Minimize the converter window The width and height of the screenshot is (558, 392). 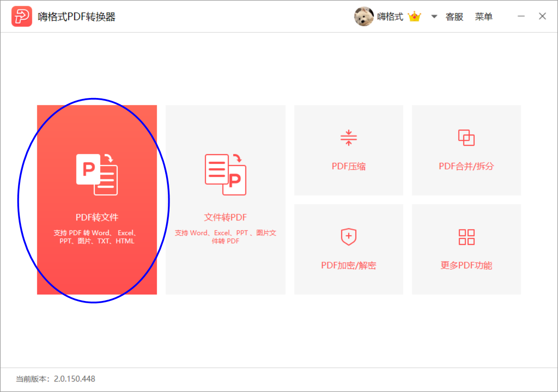(521, 17)
